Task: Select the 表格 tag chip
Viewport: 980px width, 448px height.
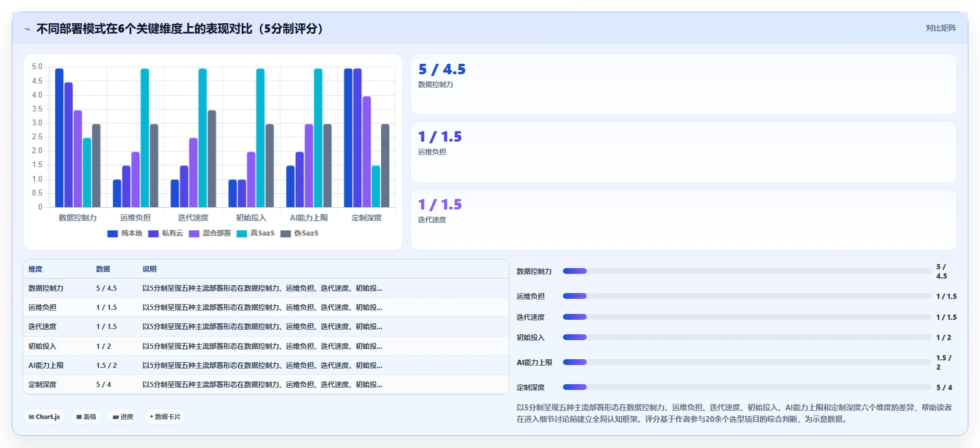Action: coord(86,417)
